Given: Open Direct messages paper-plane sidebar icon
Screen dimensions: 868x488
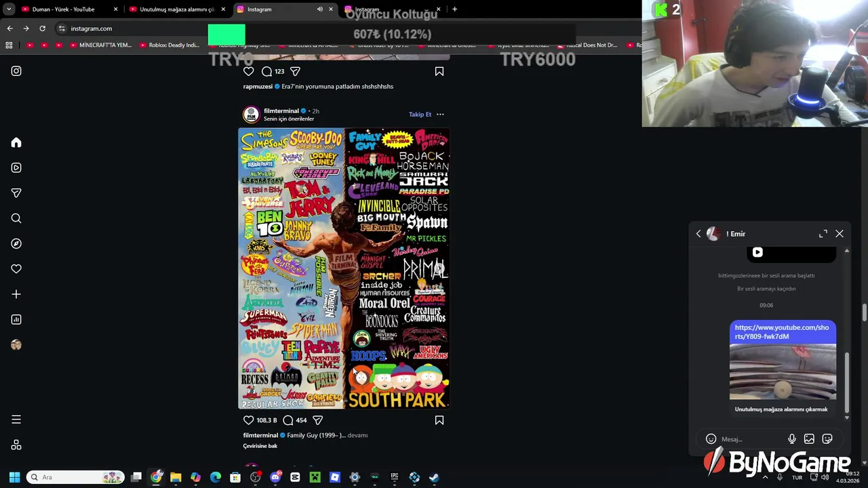Looking at the screenshot, I should coord(16,193).
